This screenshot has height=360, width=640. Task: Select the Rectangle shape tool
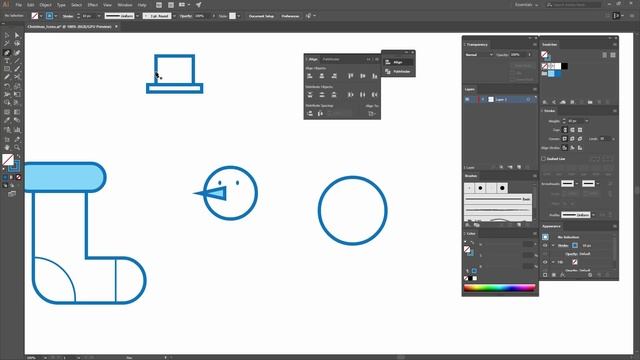coord(7,69)
